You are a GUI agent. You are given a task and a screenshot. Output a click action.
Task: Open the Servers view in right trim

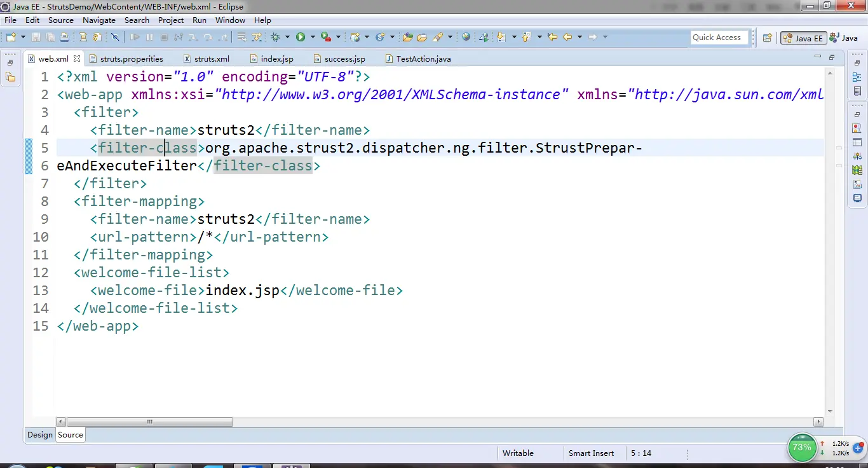(x=857, y=156)
